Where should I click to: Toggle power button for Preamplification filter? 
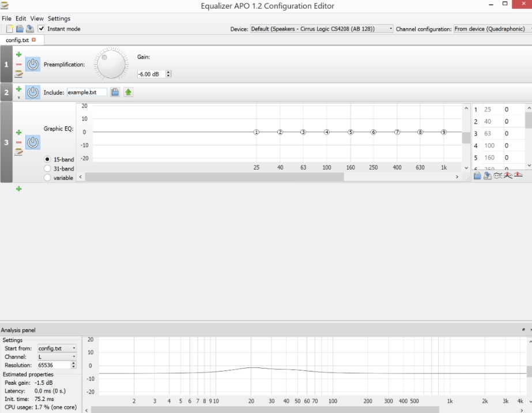tap(33, 65)
